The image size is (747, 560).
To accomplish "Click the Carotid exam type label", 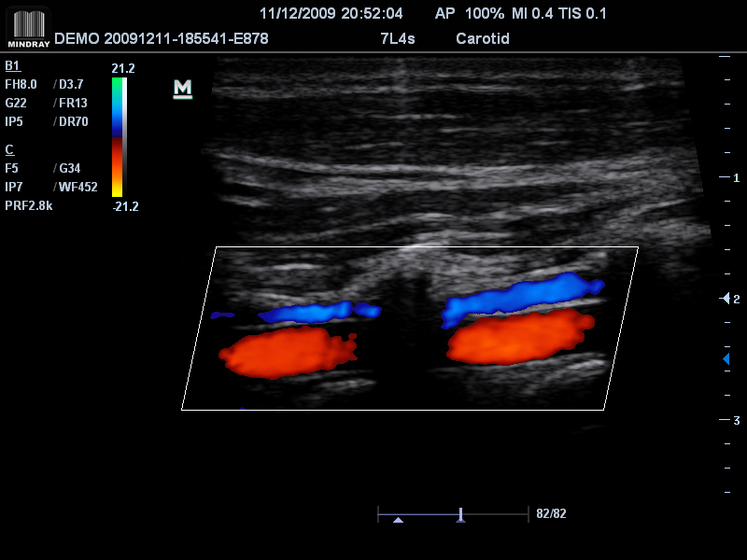I will coord(482,38).
